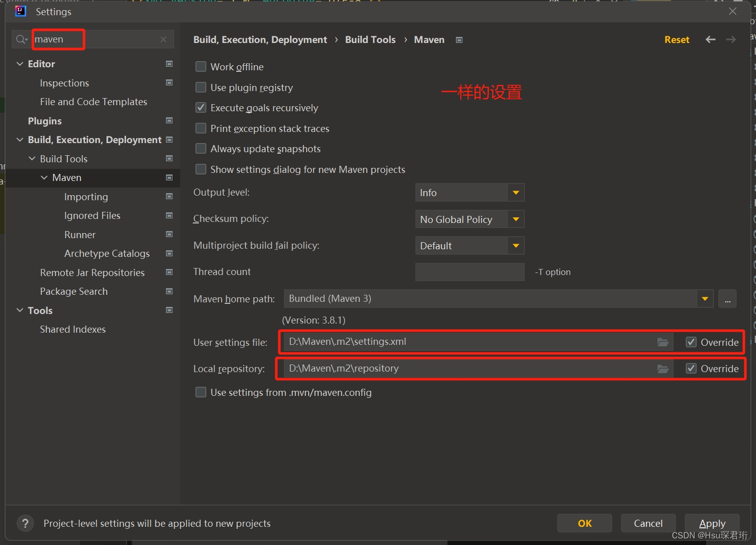The height and width of the screenshot is (545, 756).
Task: Select Plugins in the settings tree
Action: 45,121
